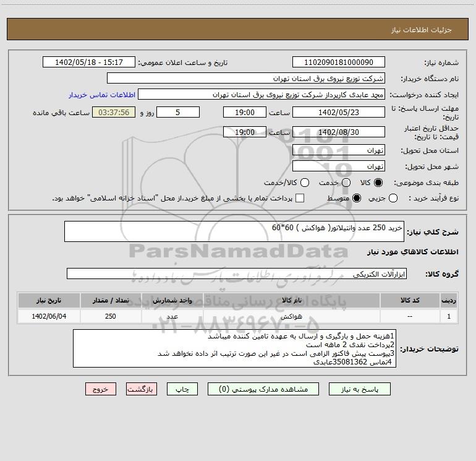Click the goods group field ابزارآلات الکتریکی
Image resolution: width=476 pixels, height=461 pixels.
(237, 274)
